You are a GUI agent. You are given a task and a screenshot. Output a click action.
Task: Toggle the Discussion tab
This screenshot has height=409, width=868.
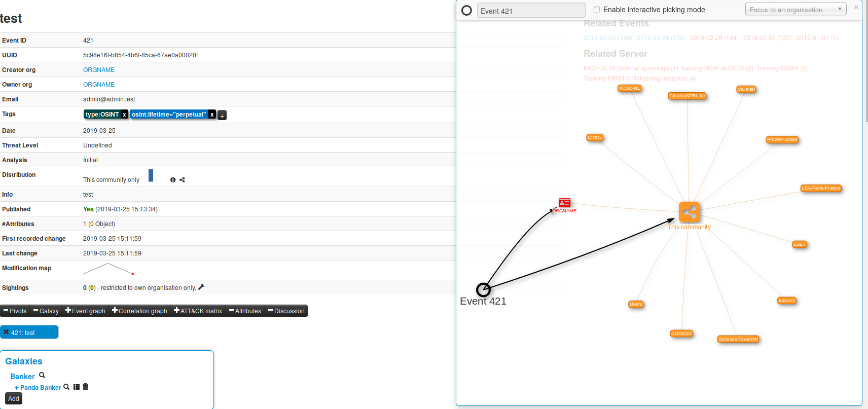click(286, 311)
